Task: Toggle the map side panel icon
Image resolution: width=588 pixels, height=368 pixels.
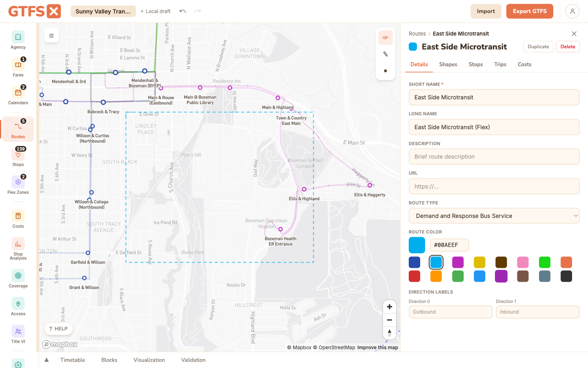Action: (x=51, y=36)
